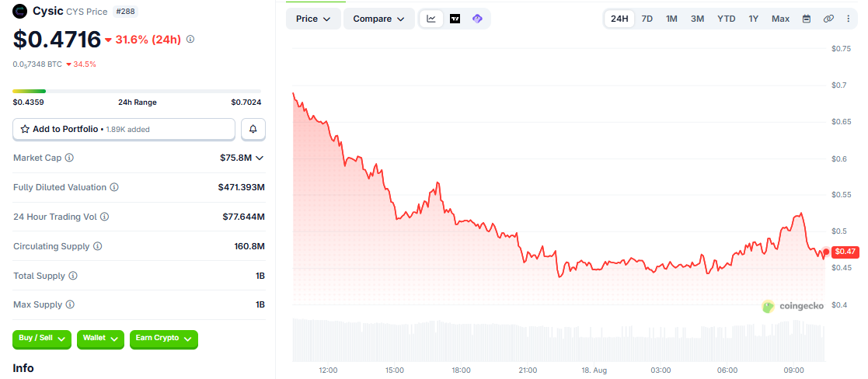Open Max Supply info icon
The width and height of the screenshot is (868, 379).
(x=70, y=304)
